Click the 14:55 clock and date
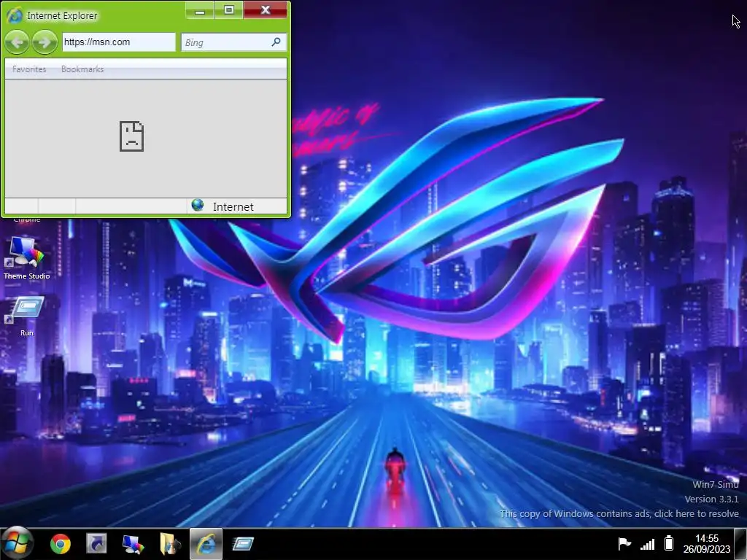 [706, 543]
